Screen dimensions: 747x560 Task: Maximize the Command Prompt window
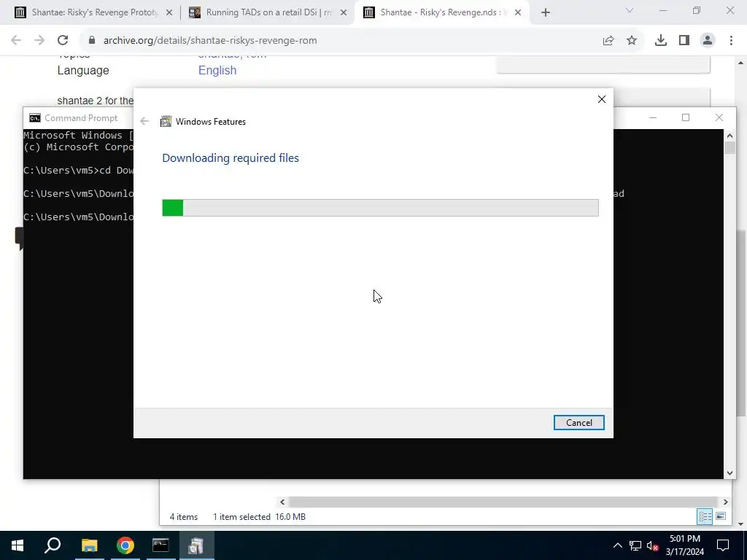click(686, 117)
